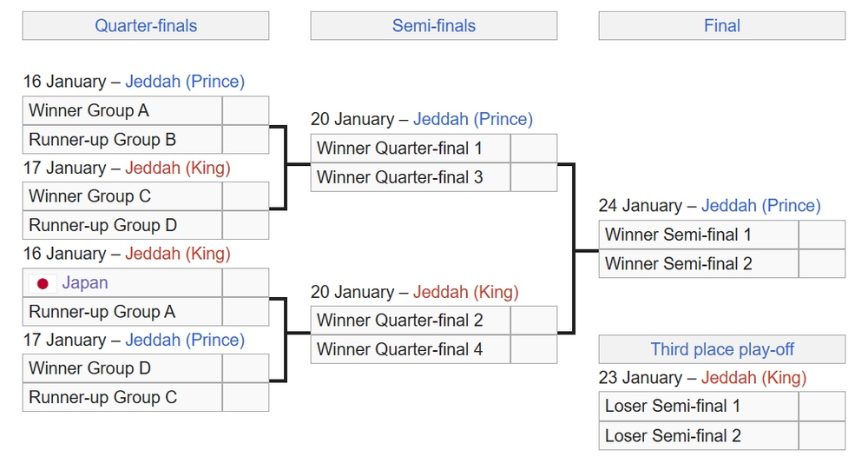Click Jeddah (Prince) beside 16 January
868x470 pixels.
185,82
